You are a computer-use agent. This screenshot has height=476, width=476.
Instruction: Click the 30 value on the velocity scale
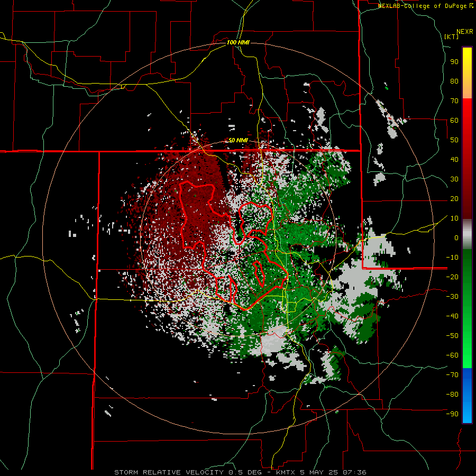click(x=454, y=179)
